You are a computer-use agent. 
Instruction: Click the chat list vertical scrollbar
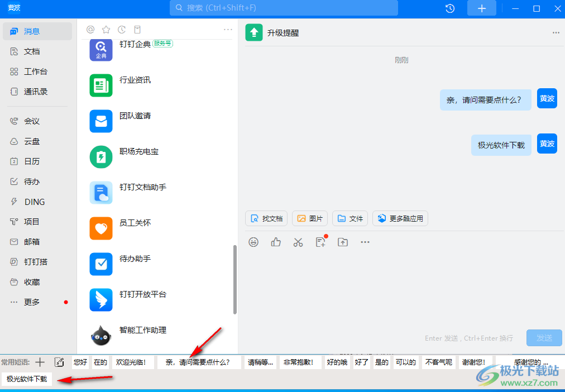point(235,280)
